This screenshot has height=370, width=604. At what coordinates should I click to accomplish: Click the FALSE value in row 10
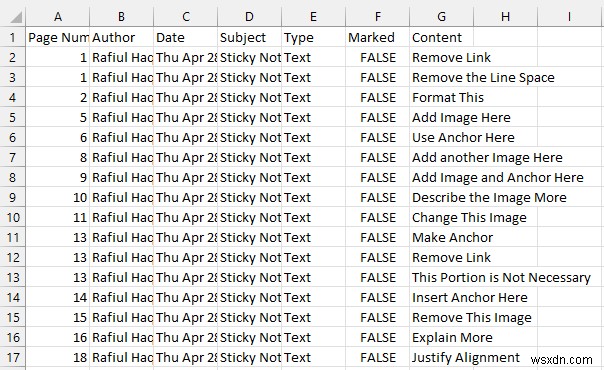point(378,218)
